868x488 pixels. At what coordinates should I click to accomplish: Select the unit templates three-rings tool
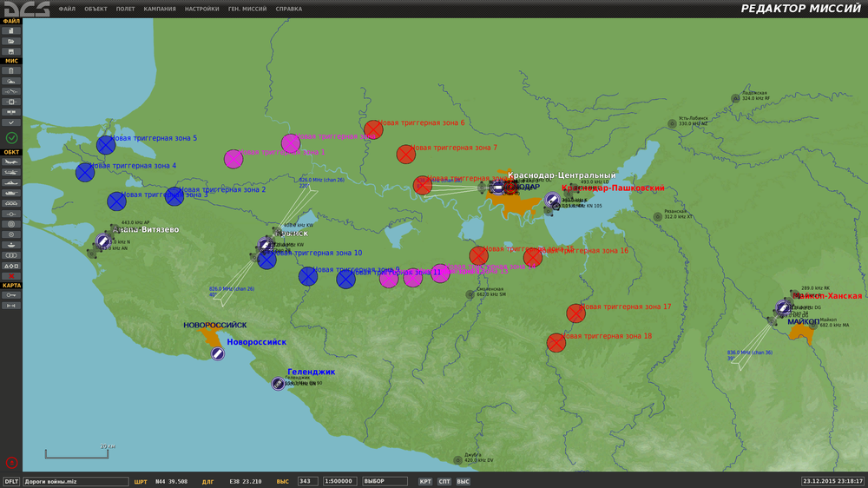pos(11,255)
